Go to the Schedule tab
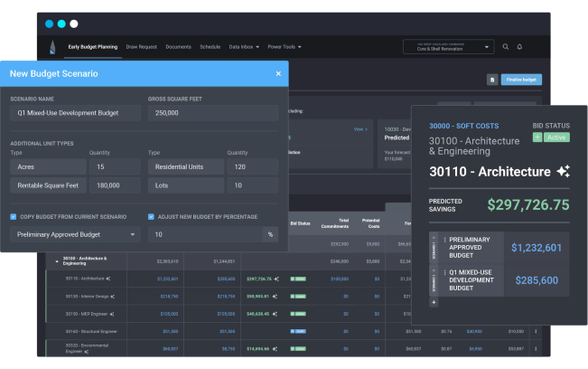Screen dimensions: 588x369 [x=210, y=46]
